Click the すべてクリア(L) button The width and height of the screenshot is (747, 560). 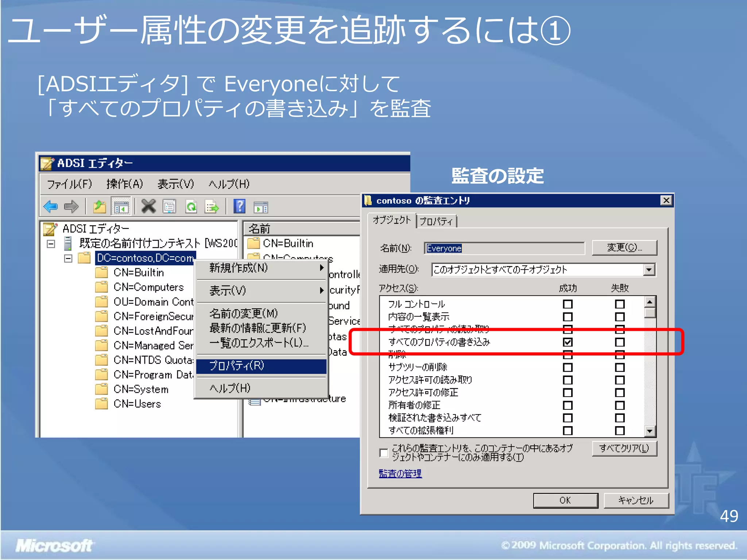click(624, 448)
